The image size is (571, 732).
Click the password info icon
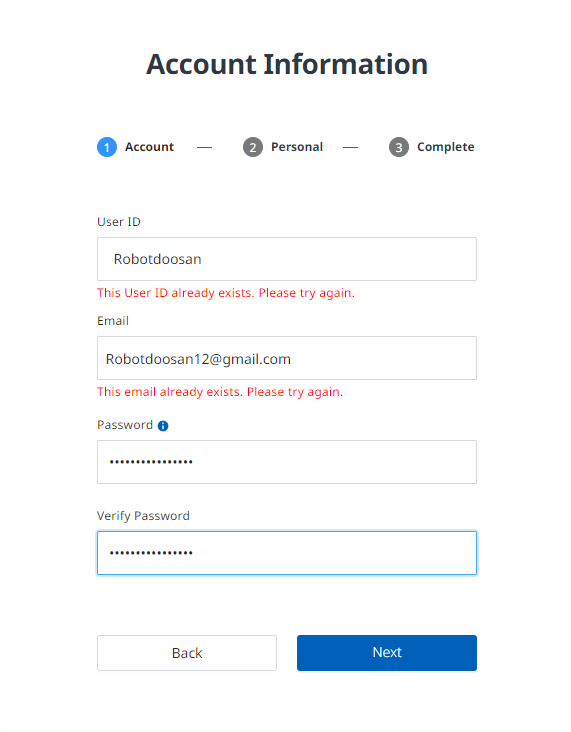point(163,426)
